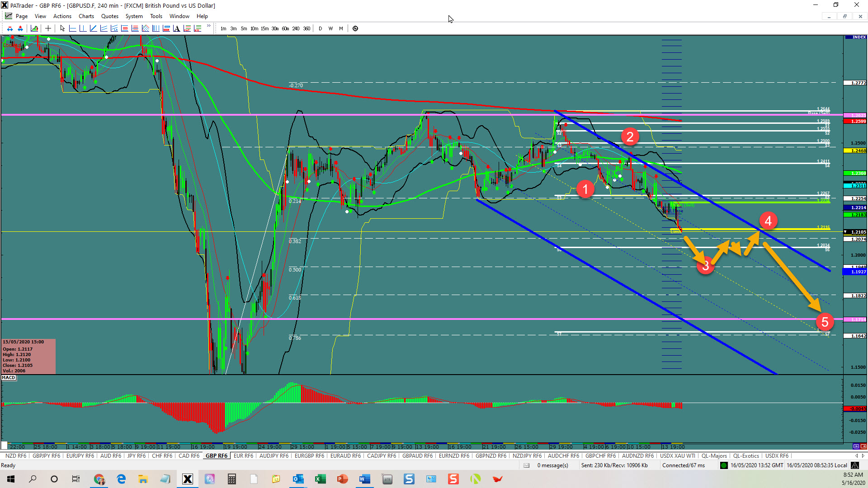This screenshot has height=488, width=868.
Task: Switch chart to Daily D timeframe
Action: coord(321,28)
